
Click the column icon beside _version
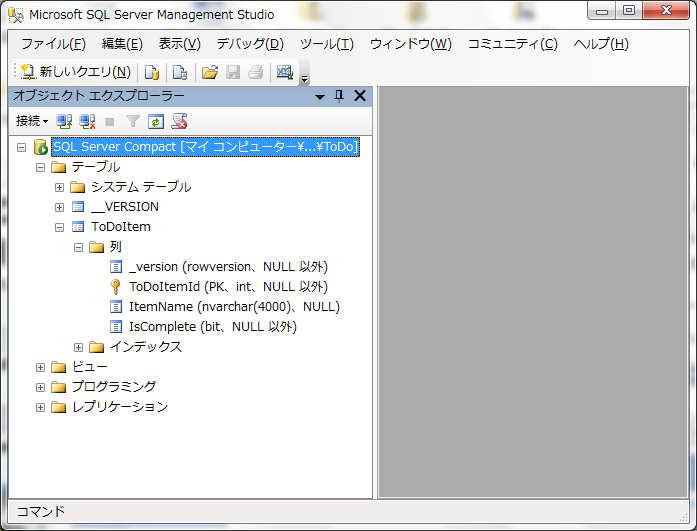click(x=116, y=267)
